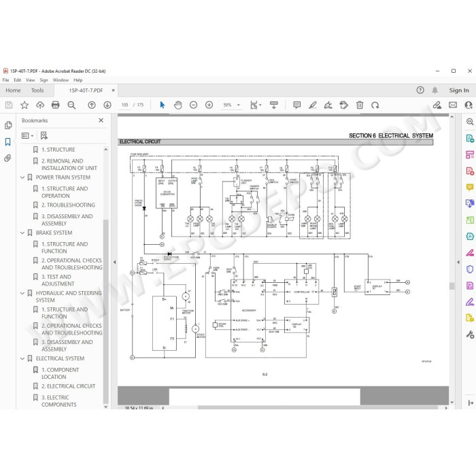Open the 1. COMPONENT LOCATION bookmark
476x476 pixels.
(x=60, y=373)
